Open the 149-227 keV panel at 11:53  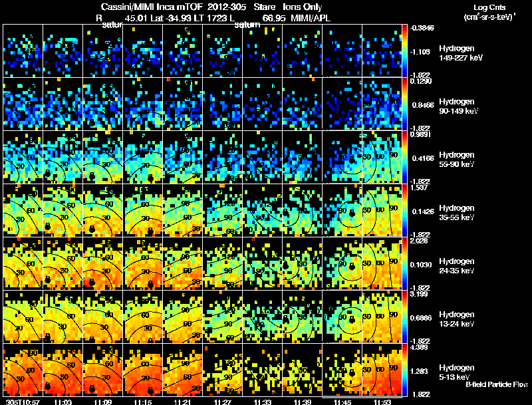382,51
